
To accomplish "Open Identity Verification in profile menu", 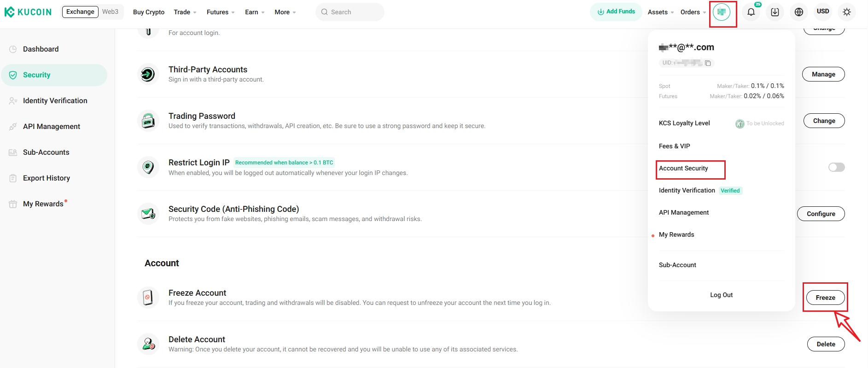I will coord(687,190).
